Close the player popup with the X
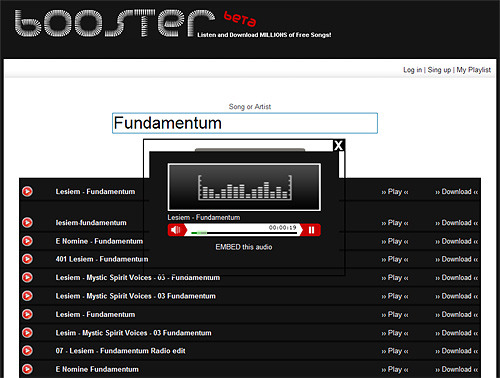This screenshot has height=378, width=500. (x=339, y=145)
